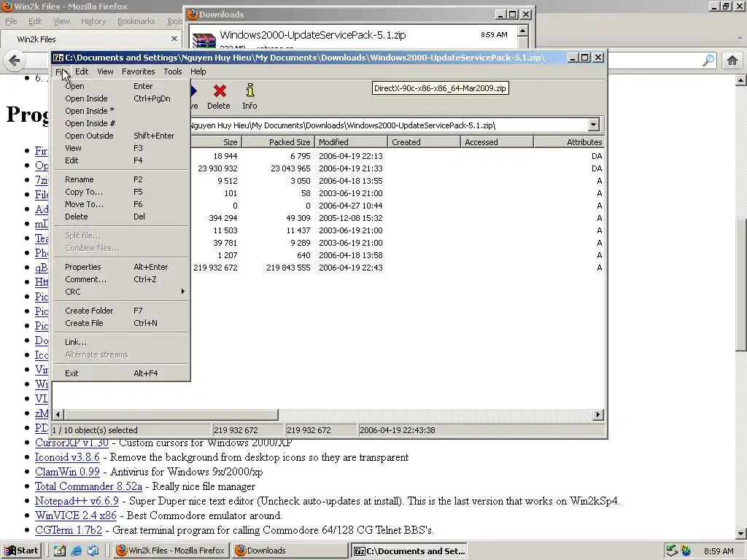Viewport: 747px width, 560px height.
Task: Click the 7-Zip horizontal scrollbar left arrow
Action: [58, 415]
